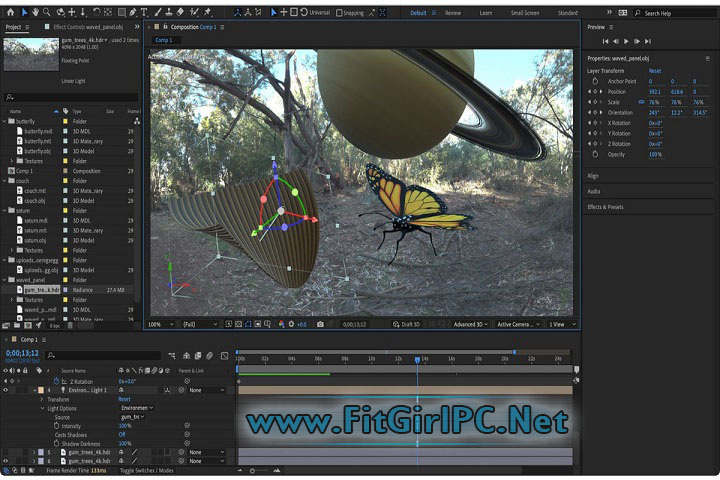Select the Zoom tool in the toolbar

pos(48,12)
